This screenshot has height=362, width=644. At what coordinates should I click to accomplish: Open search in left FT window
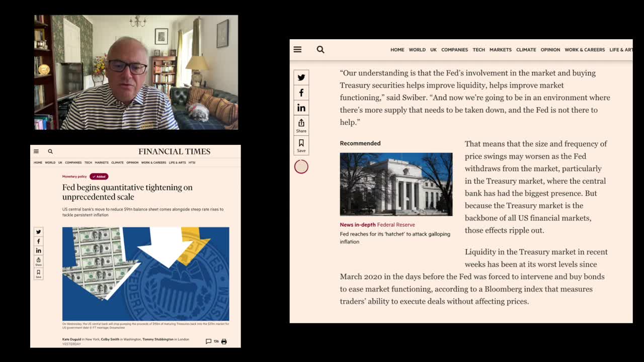(x=50, y=151)
